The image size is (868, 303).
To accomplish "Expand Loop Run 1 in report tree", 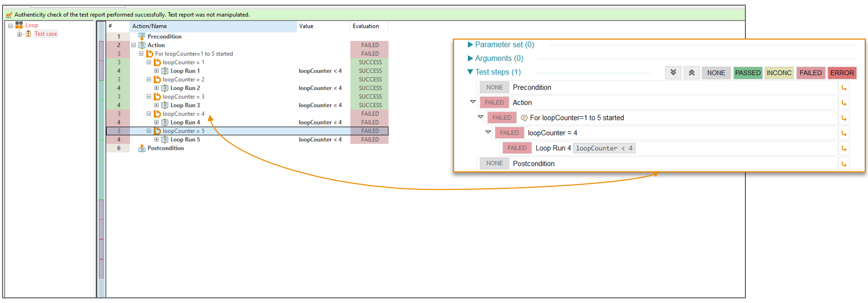I will coord(157,71).
